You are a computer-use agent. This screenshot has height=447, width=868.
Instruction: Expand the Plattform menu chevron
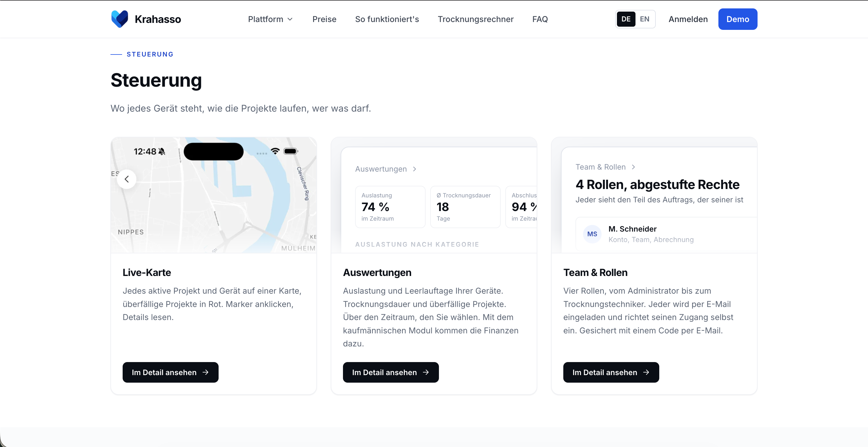point(290,19)
